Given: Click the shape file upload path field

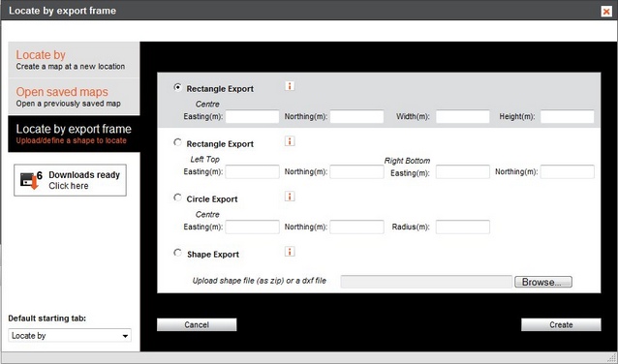Looking at the screenshot, I should [426, 282].
